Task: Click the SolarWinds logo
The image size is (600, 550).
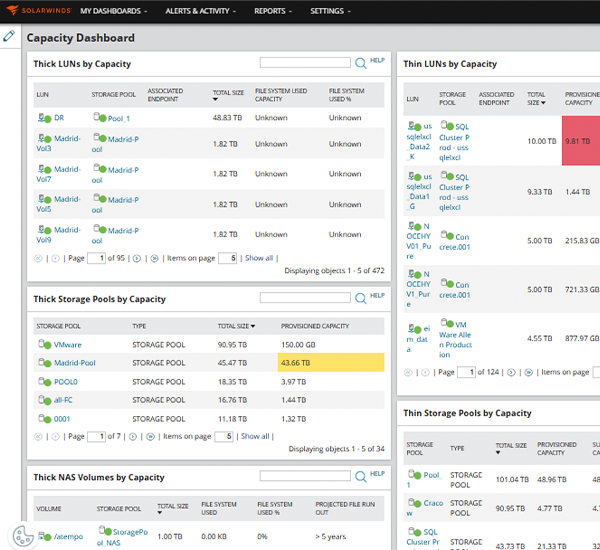Action: tap(39, 10)
